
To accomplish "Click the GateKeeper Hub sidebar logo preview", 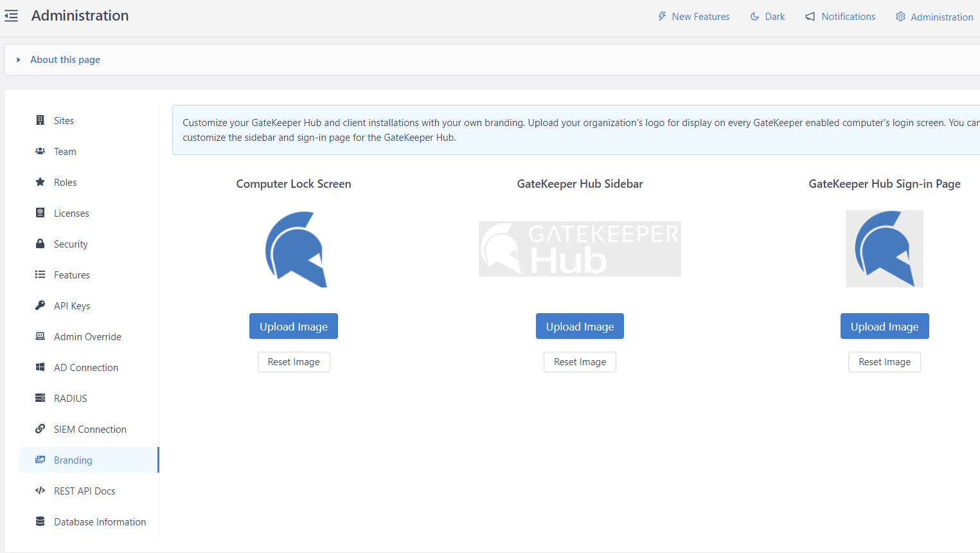I will [580, 249].
